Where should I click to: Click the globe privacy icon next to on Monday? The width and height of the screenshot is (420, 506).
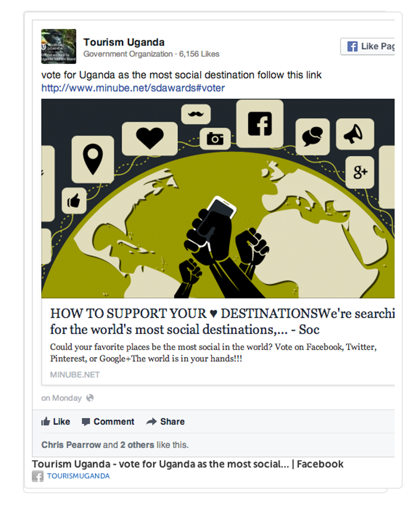tap(90, 398)
